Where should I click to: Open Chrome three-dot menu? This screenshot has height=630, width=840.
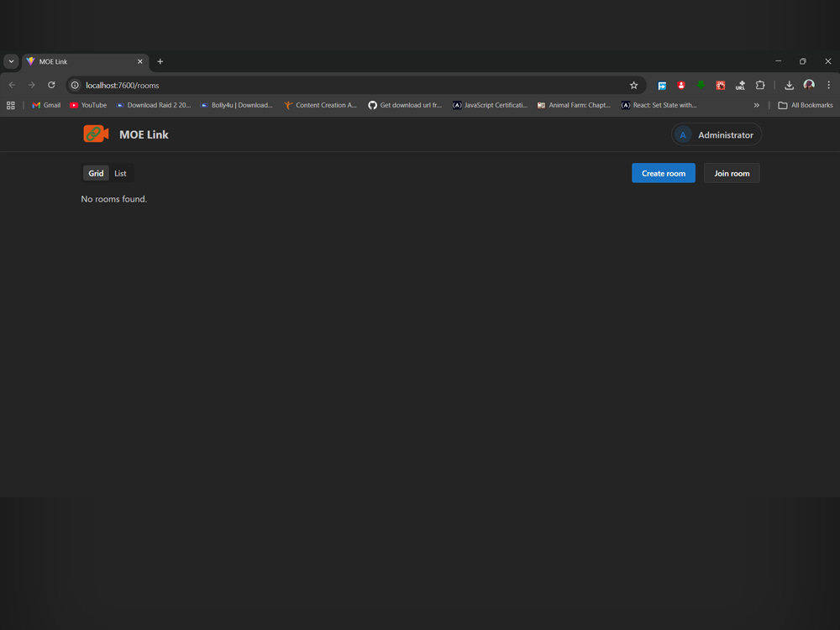point(829,85)
